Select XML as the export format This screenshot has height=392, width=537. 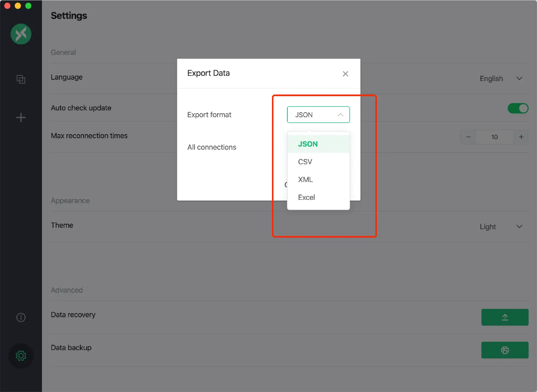[305, 180]
